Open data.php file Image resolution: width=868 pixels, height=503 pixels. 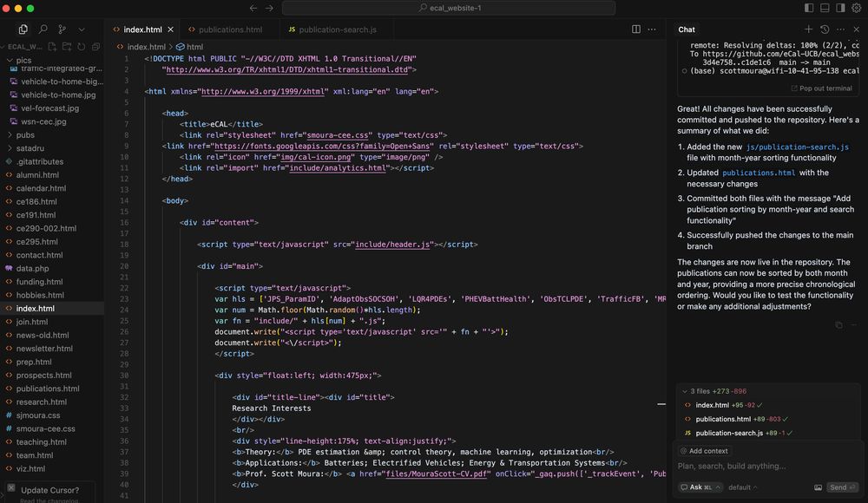pyautogui.click(x=33, y=268)
